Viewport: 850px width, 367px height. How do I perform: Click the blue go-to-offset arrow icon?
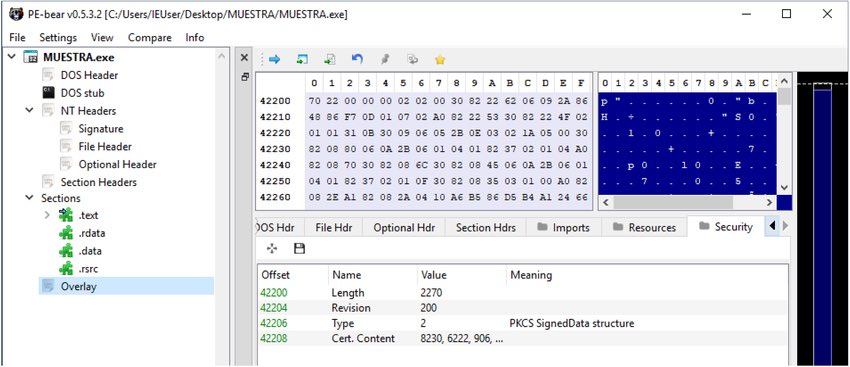[x=275, y=60]
